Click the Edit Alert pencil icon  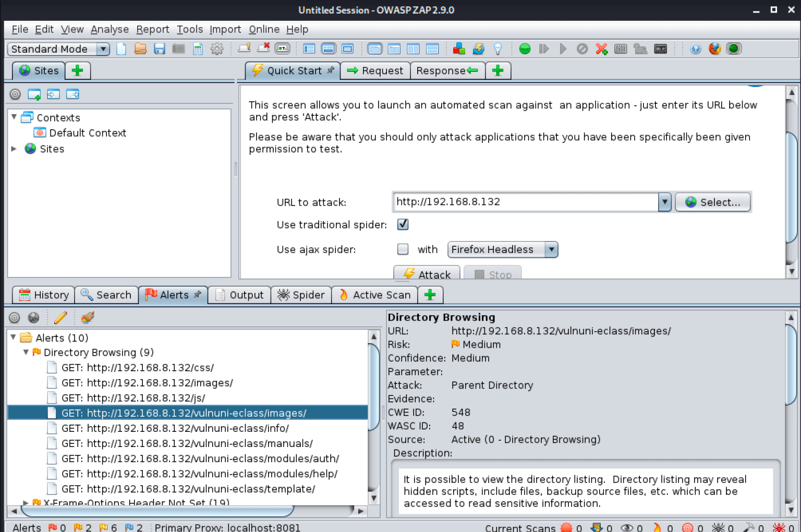(60, 317)
